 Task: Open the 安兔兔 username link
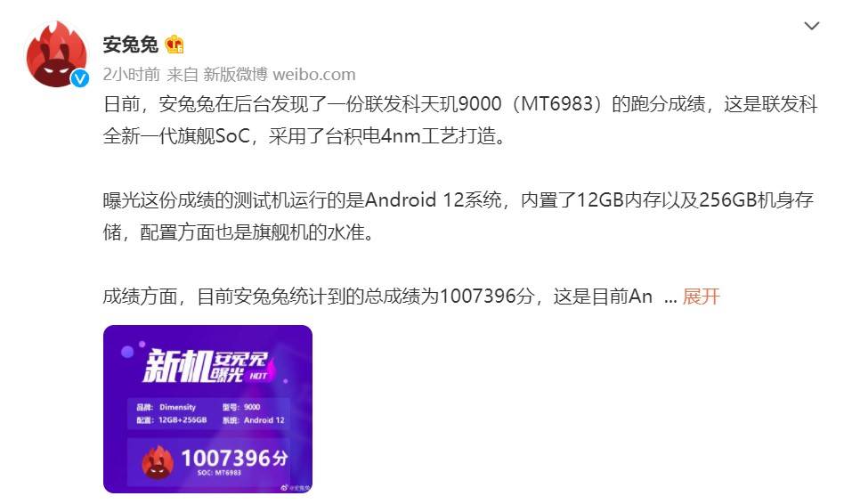click(x=131, y=45)
